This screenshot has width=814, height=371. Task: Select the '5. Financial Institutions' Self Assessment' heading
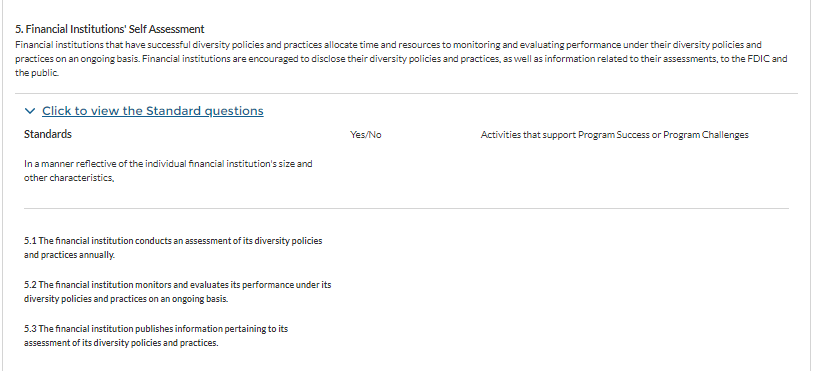point(110,29)
